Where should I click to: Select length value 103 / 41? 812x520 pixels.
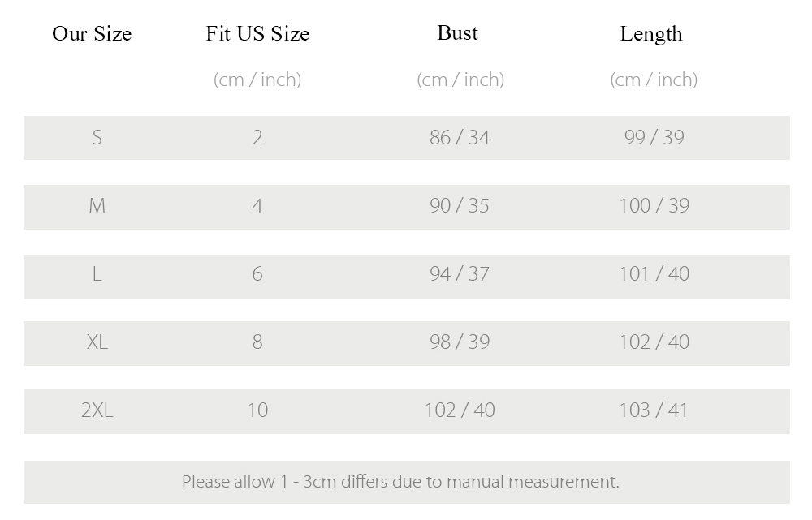coord(654,410)
